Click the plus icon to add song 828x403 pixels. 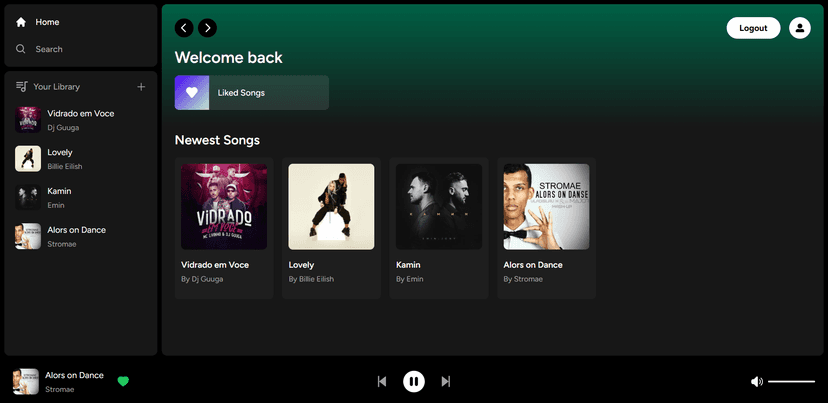[141, 87]
